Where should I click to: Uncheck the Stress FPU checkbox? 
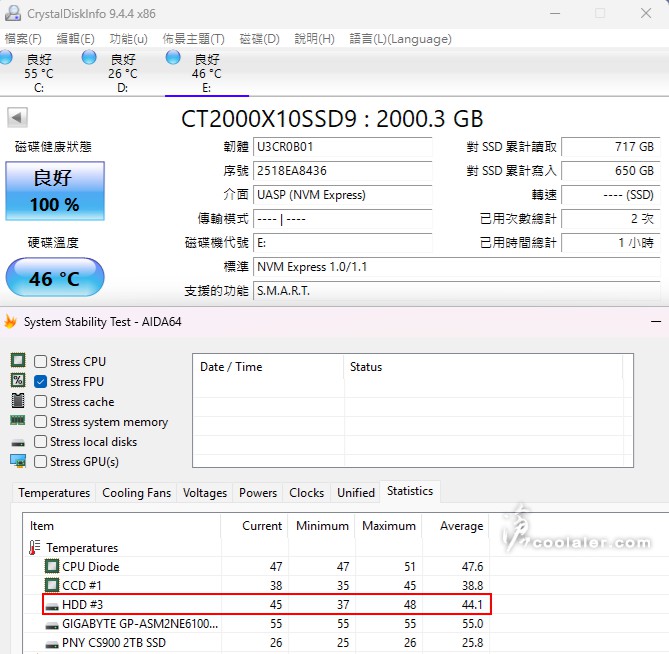coord(41,381)
